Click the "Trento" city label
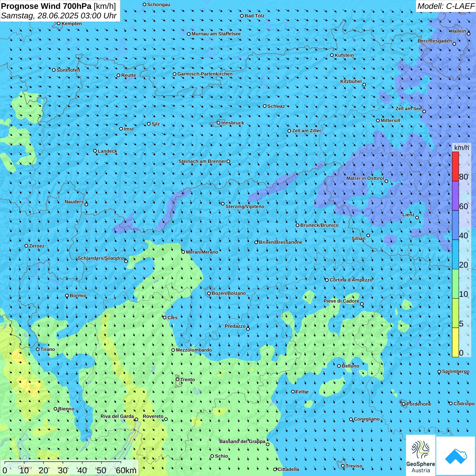Image resolution: width=476 pixels, height=476 pixels. pyautogui.click(x=188, y=379)
